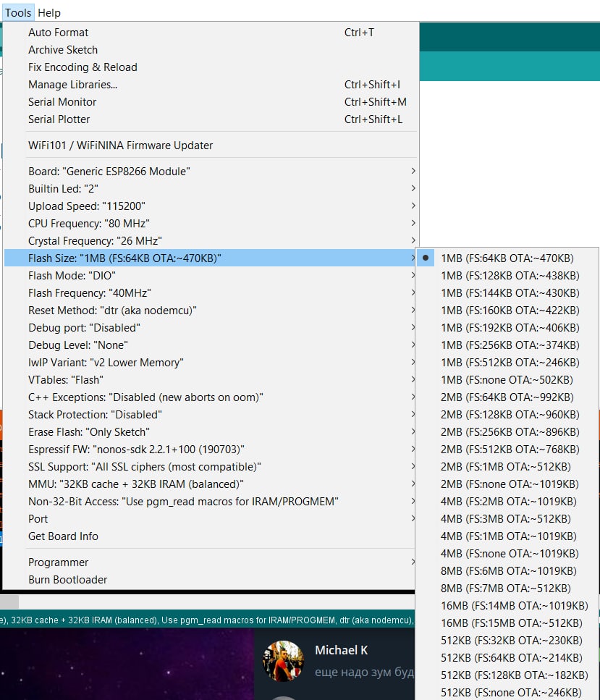Select 1MB (FS:160KB OTA:~422KB) option
The image size is (600, 700).
[x=507, y=311]
